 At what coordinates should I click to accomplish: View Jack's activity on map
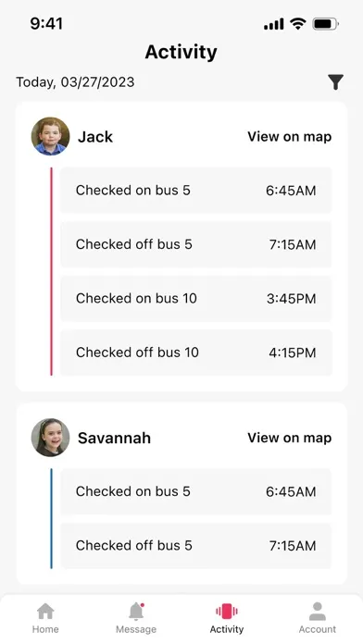click(290, 136)
